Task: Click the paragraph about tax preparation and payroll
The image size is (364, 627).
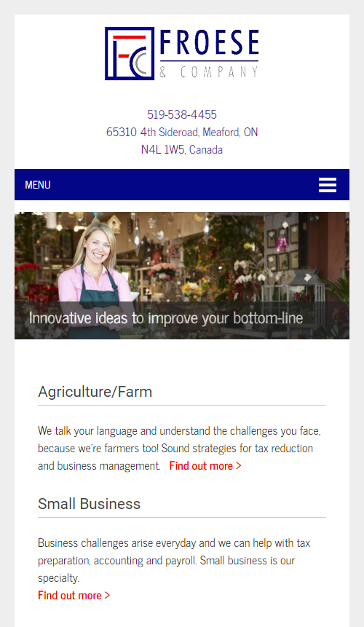Action: point(174,560)
